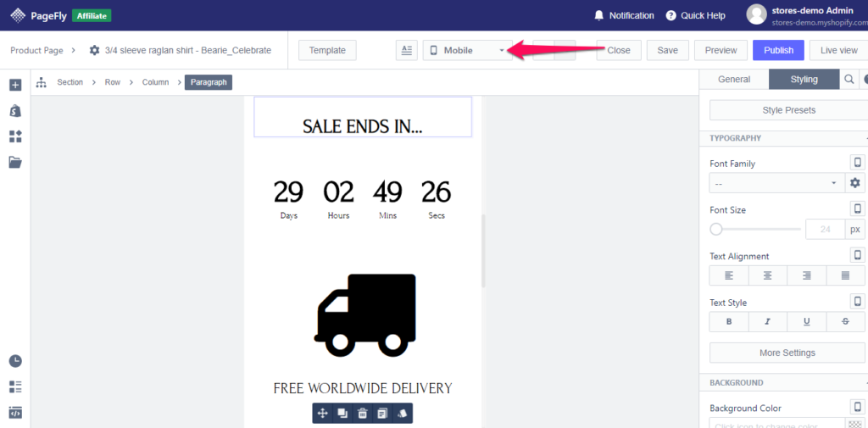Open version history clock icon
Viewport: 868px width, 428px height.
15,361
